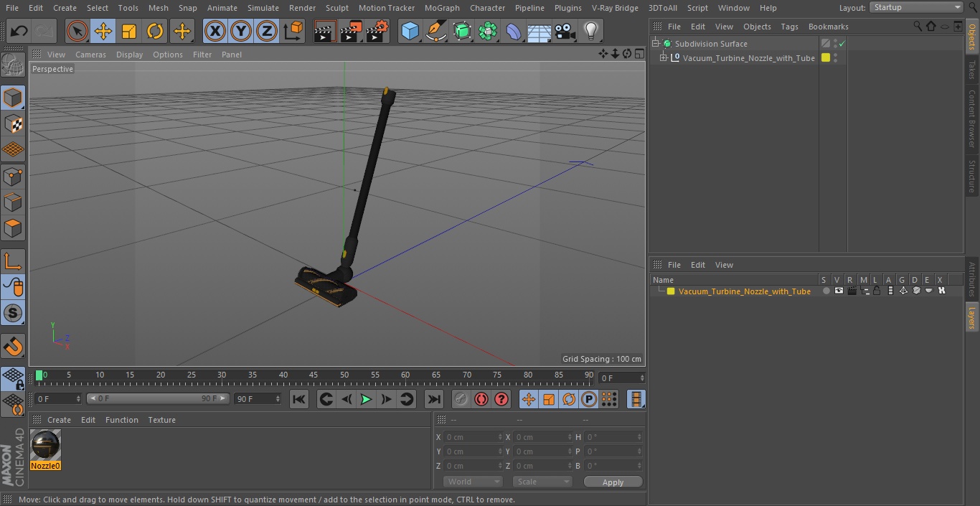Click Render View clapperboard icon
Image resolution: width=980 pixels, height=506 pixels.
325,32
